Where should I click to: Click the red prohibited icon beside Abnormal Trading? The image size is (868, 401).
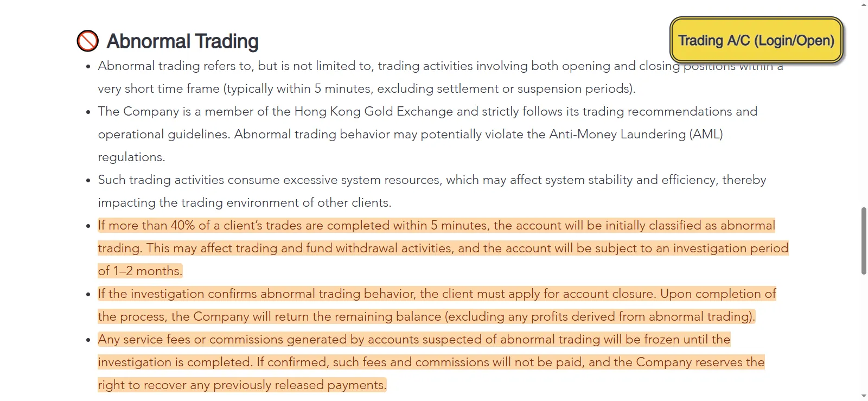(x=88, y=41)
